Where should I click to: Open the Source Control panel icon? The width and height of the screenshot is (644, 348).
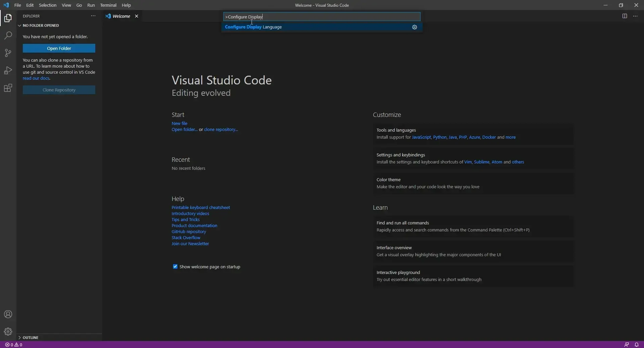tap(8, 53)
